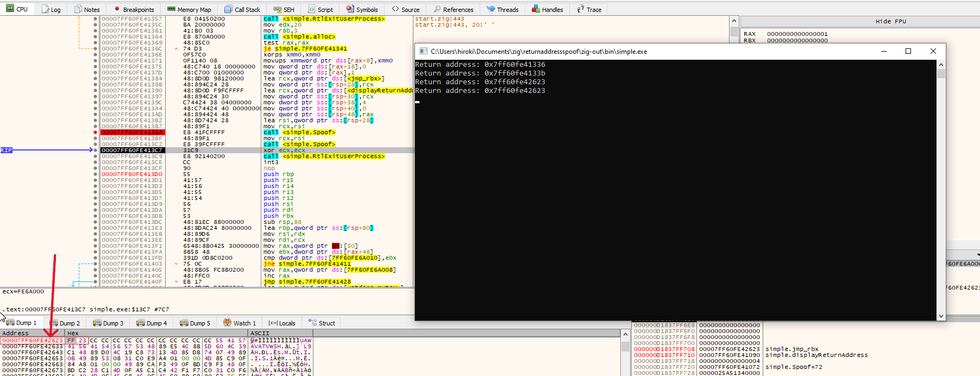Toggle breakpoint bullet on the RIP line
Viewport: 980px width, 376px height.
pyautogui.click(x=96, y=150)
